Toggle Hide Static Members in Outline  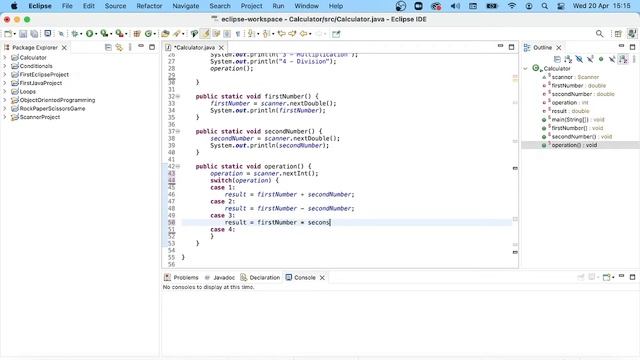pos(590,60)
